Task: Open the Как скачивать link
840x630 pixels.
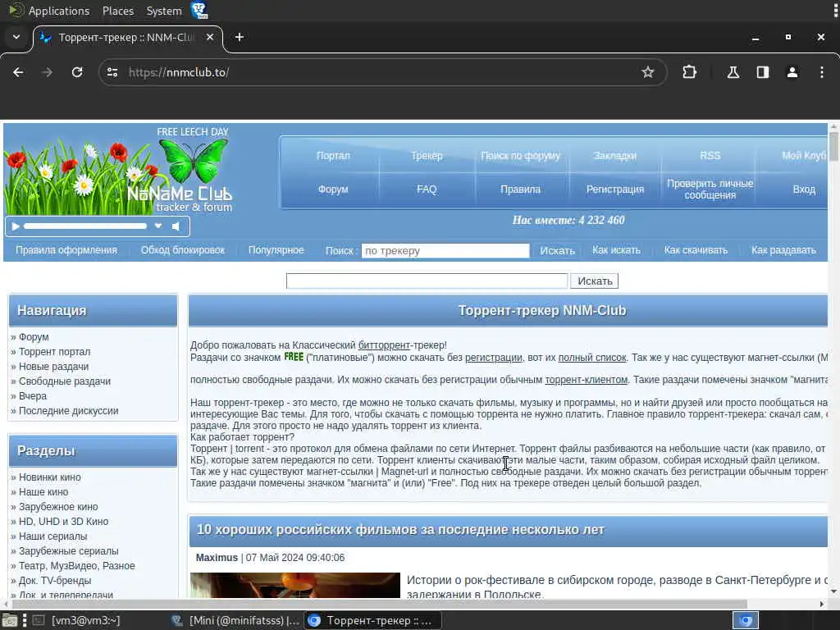Action: tap(696, 250)
